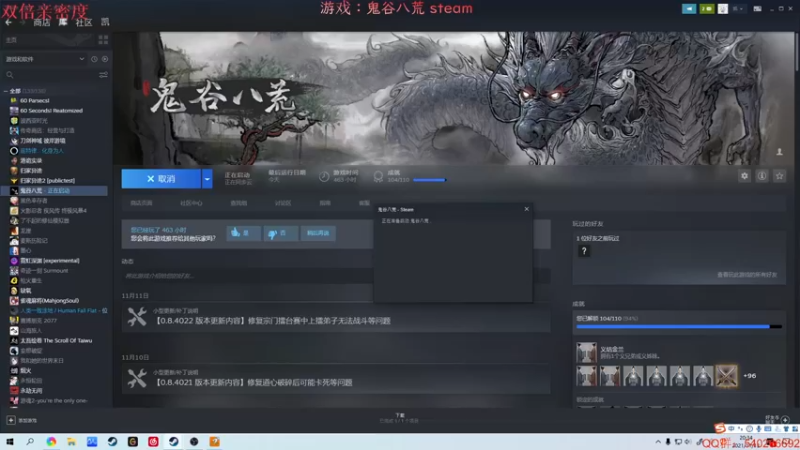Click the add game plus icon

[x=11, y=420]
